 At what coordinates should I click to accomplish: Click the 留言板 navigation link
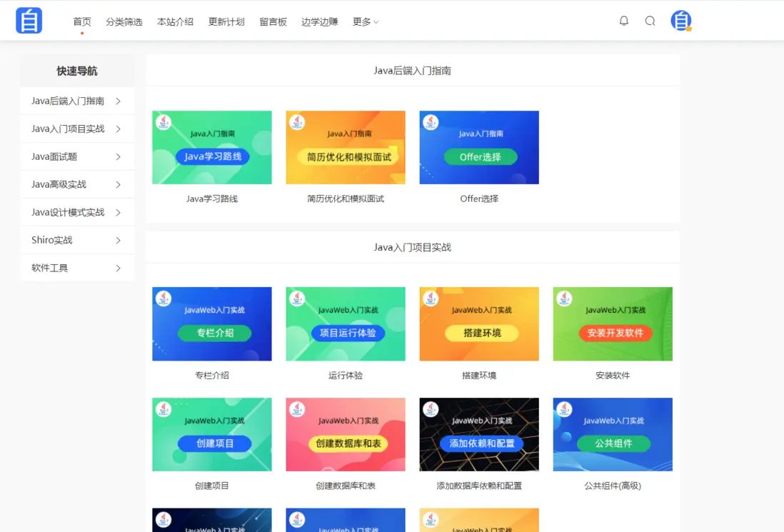tap(273, 21)
